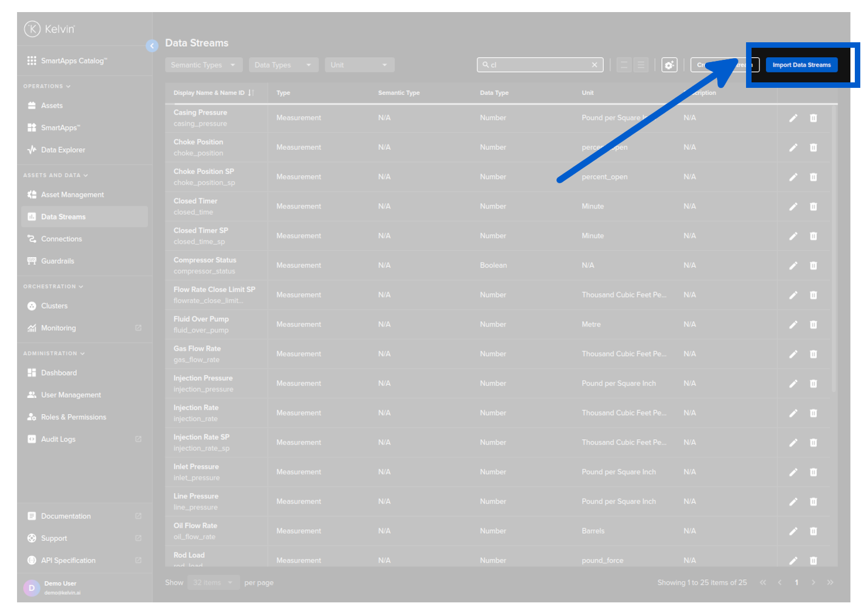Image resolution: width=868 pixels, height=615 pixels.
Task: Go to Asset Management in sidebar
Action: [72, 195]
